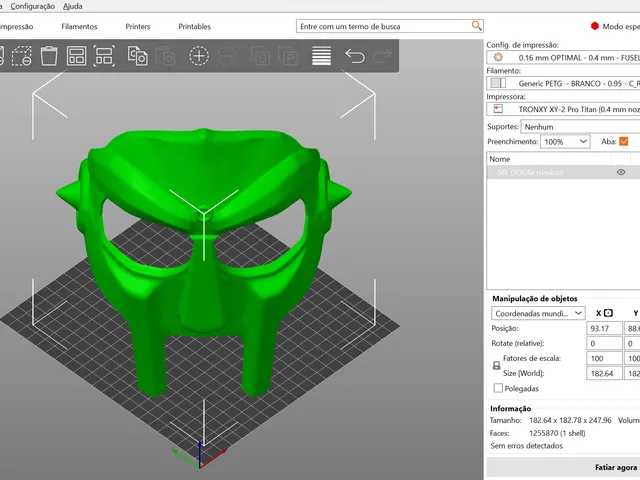Toggle the scale factor lock icon
640x480 pixels.
496,366
